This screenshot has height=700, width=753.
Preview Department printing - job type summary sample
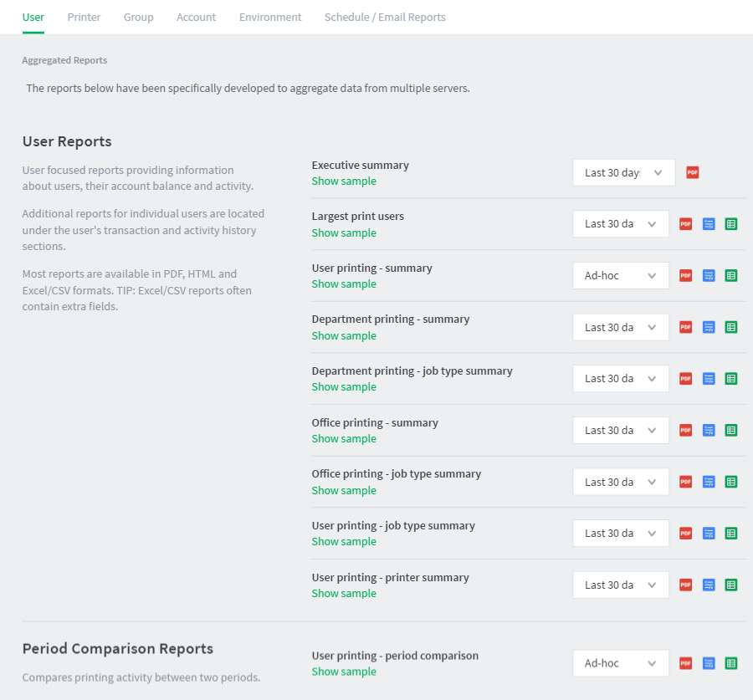pyautogui.click(x=344, y=386)
